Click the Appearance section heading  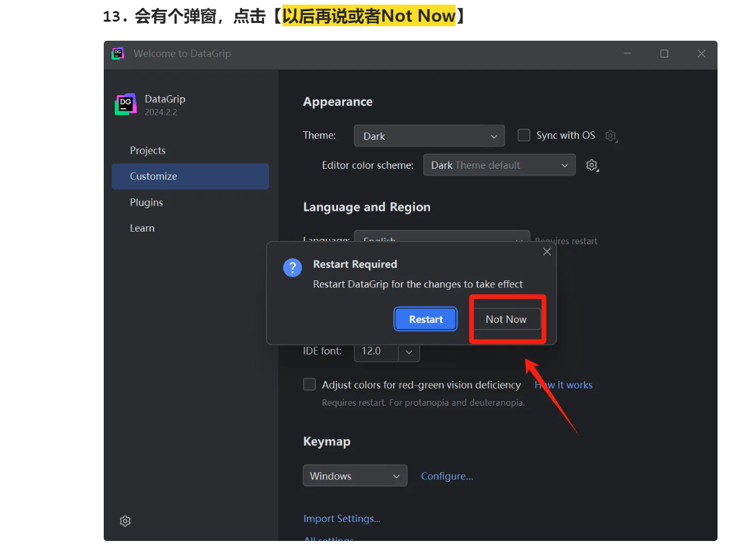[x=337, y=102]
